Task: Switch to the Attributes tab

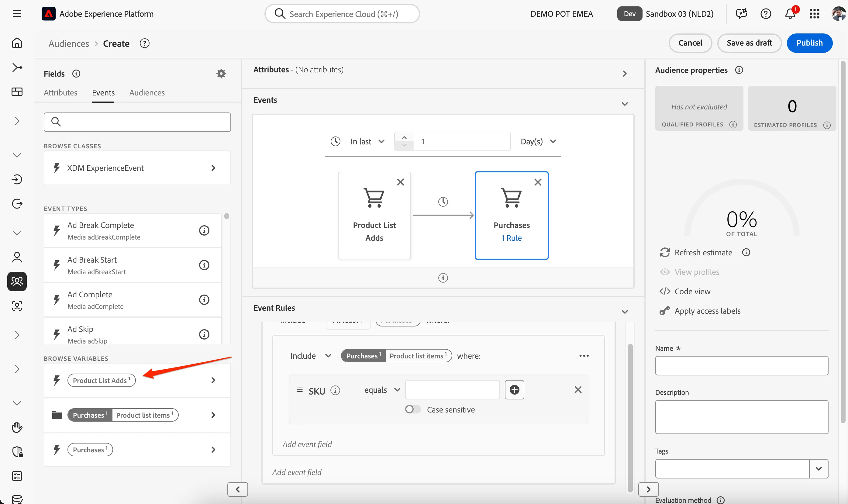Action: coord(60,93)
